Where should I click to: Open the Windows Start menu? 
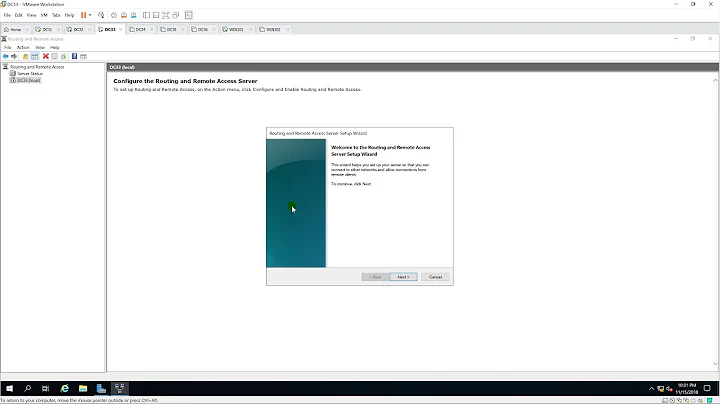coord(9,388)
